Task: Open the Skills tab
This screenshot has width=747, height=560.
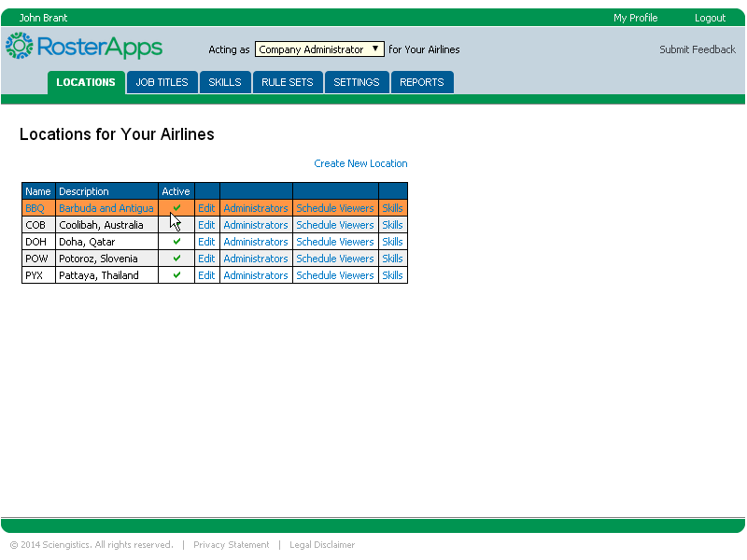Action: [x=224, y=82]
